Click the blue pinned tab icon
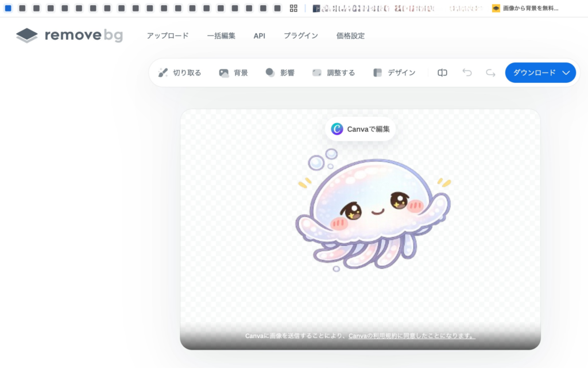 tap(8, 8)
